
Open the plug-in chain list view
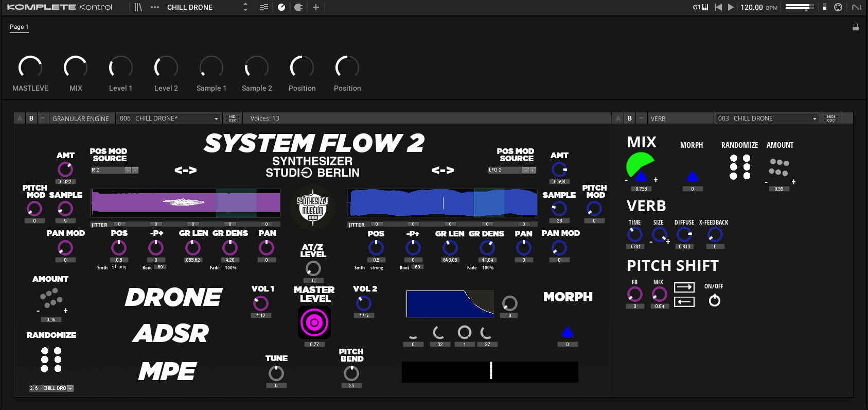264,7
